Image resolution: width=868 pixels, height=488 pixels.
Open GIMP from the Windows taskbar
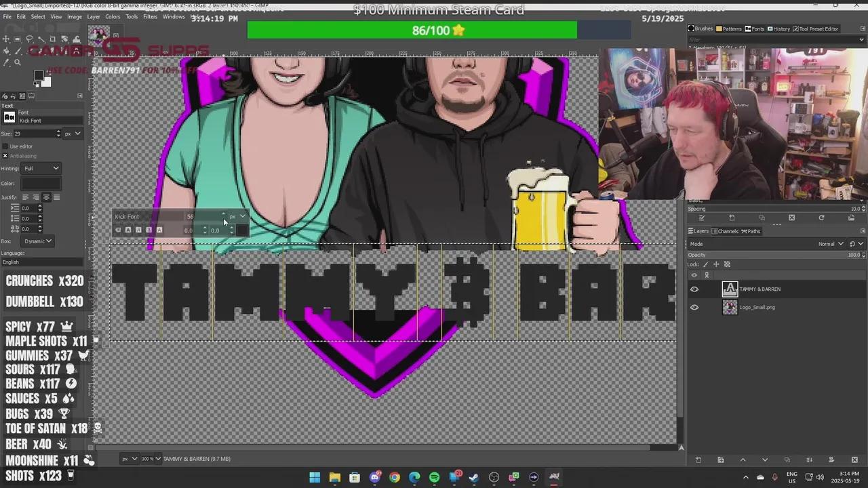click(x=554, y=476)
